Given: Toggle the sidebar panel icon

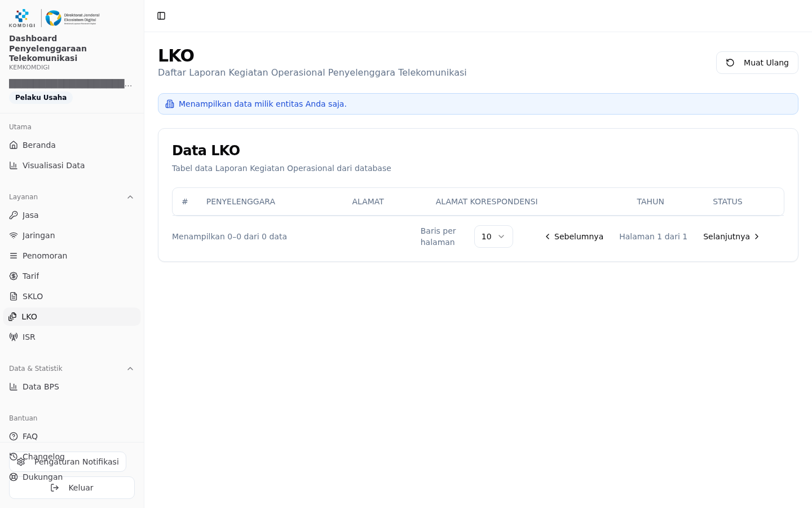Looking at the screenshot, I should point(161,16).
